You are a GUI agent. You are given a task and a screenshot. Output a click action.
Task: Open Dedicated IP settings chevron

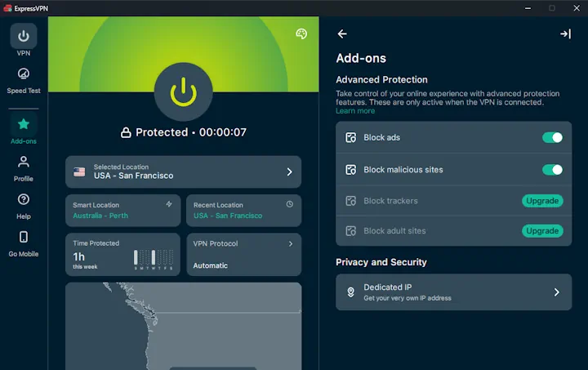click(557, 292)
